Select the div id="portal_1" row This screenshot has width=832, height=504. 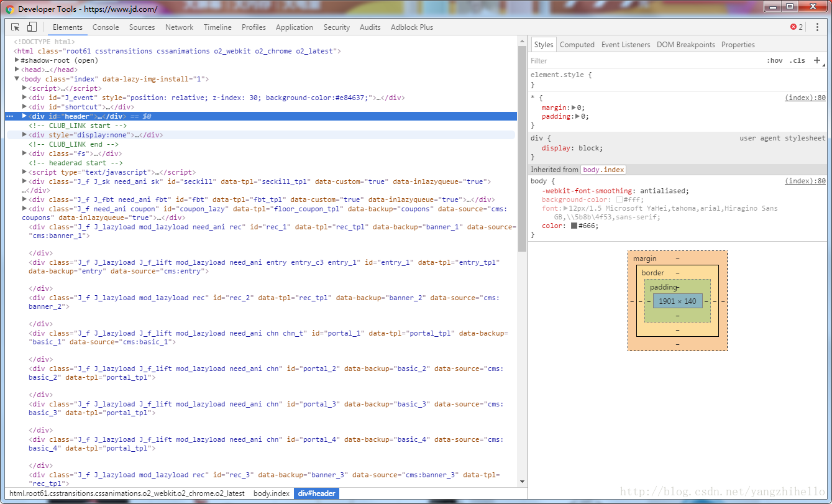point(269,337)
